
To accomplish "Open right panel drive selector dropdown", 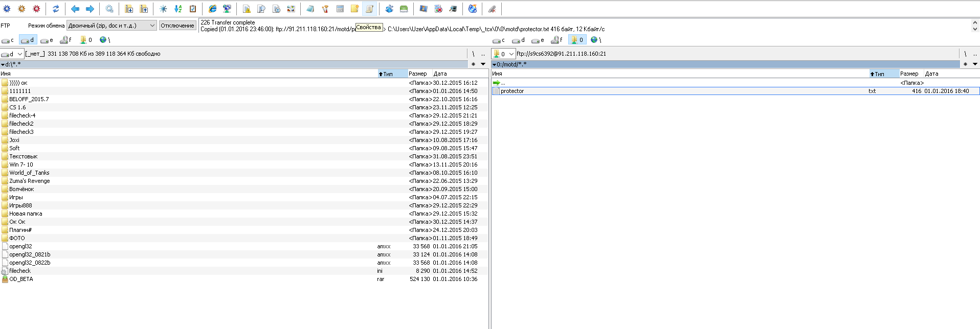I will click(503, 54).
